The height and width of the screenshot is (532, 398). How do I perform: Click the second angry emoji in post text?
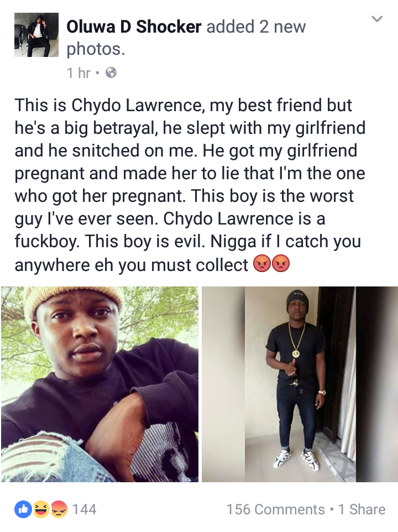(281, 264)
